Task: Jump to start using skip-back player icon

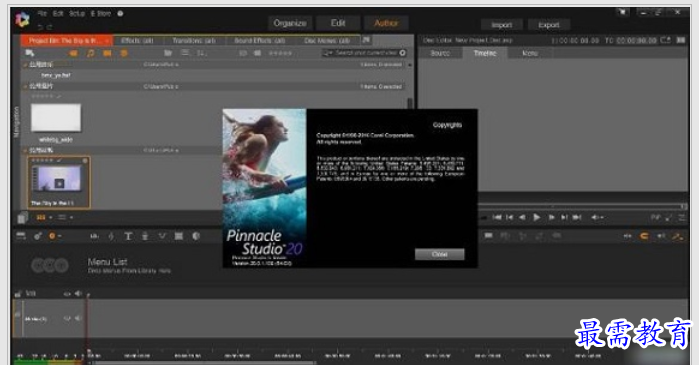Action: [x=497, y=217]
